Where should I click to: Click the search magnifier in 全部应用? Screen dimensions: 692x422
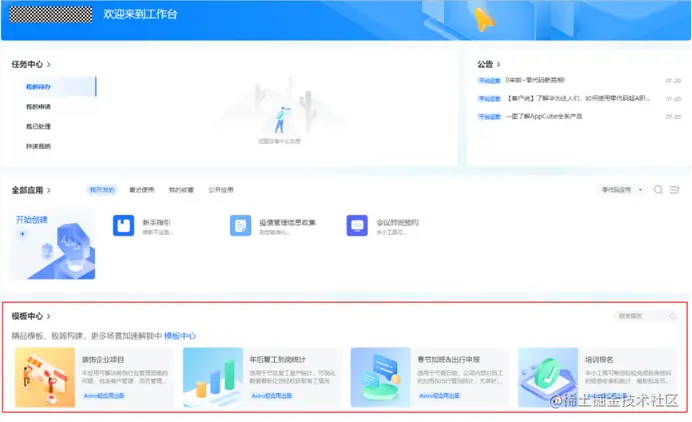tap(658, 190)
